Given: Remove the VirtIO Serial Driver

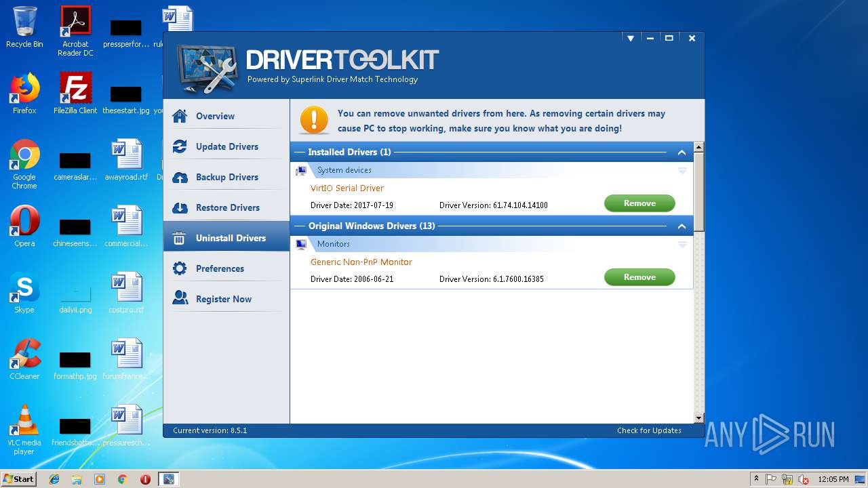Looking at the screenshot, I should click(639, 203).
